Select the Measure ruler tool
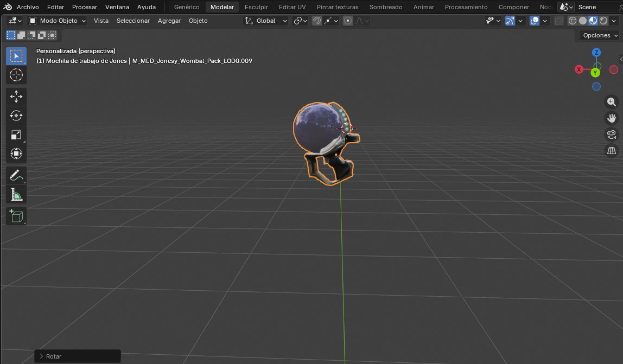623x364 pixels. pos(16,194)
